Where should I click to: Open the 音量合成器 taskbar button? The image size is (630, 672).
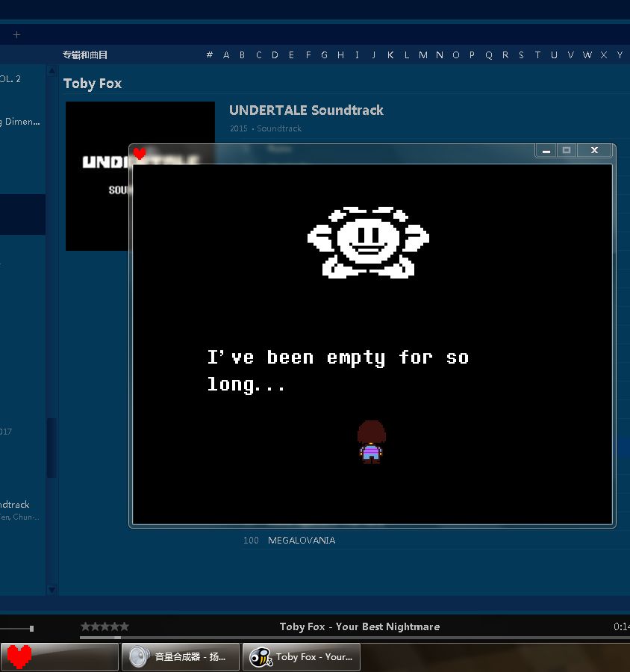[x=181, y=656]
